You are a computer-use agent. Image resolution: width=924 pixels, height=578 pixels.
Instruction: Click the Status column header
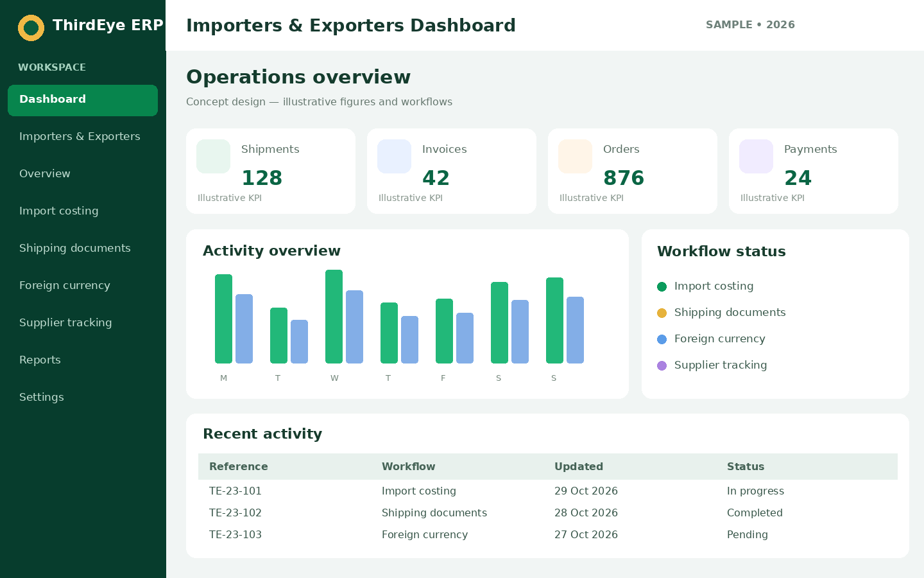tap(746, 467)
